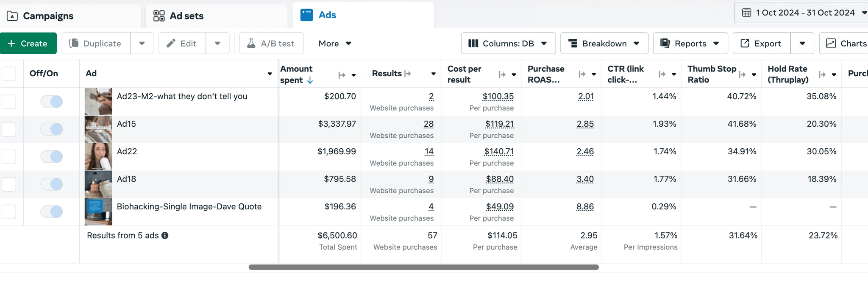Open the 28 results link for Ad15
868x292 pixels.
pos(428,124)
